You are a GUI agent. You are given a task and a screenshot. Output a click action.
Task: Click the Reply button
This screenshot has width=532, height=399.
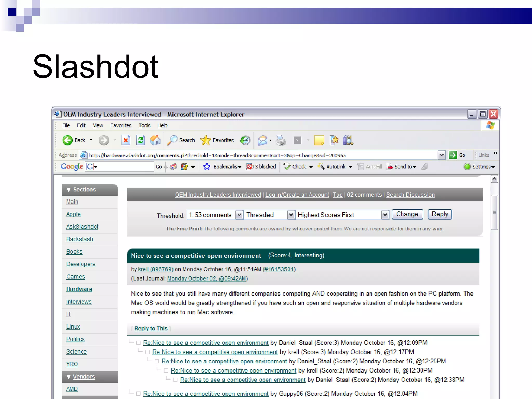(x=440, y=214)
